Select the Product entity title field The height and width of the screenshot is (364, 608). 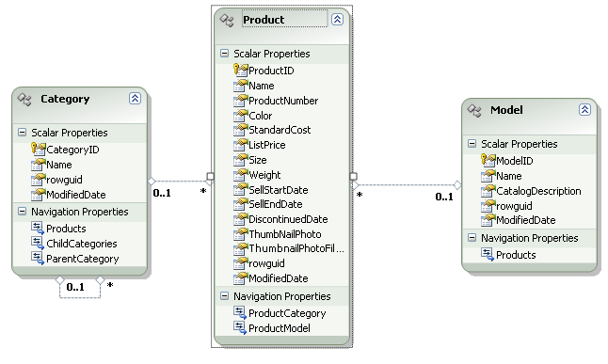point(284,19)
